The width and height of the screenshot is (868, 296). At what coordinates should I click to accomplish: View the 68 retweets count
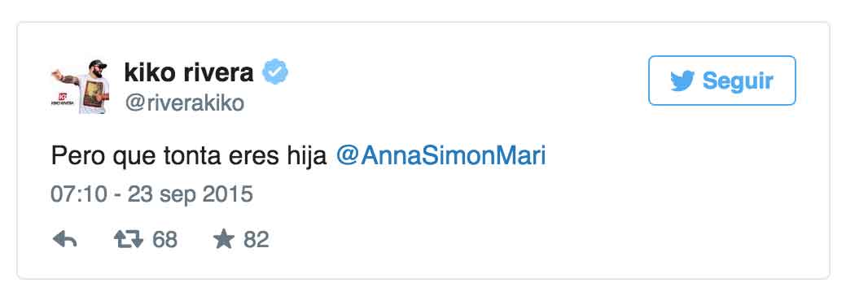pyautogui.click(x=165, y=240)
